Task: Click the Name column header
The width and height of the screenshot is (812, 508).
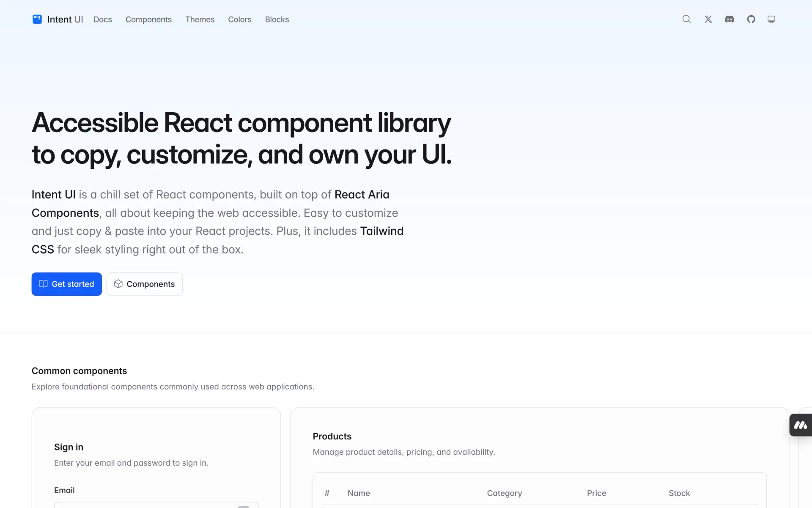Action: (359, 493)
